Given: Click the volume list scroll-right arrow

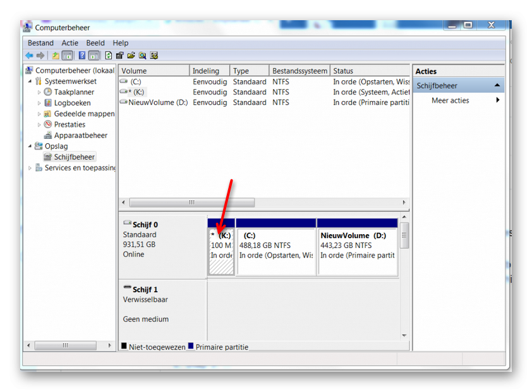Looking at the screenshot, I should [404, 203].
